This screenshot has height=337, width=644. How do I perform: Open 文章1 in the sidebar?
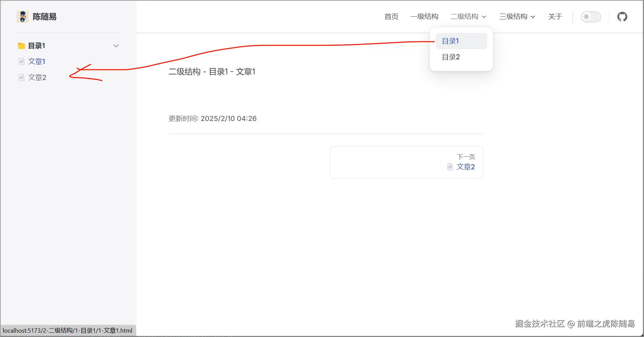pos(37,61)
